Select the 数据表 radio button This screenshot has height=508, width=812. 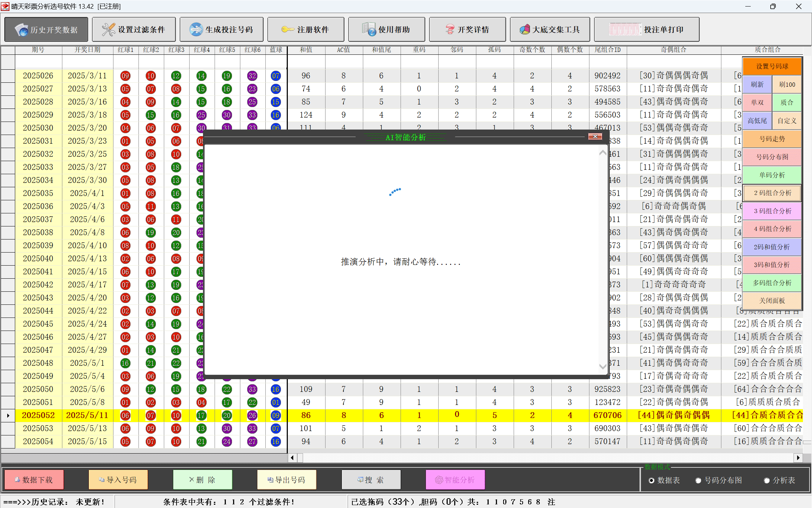651,480
